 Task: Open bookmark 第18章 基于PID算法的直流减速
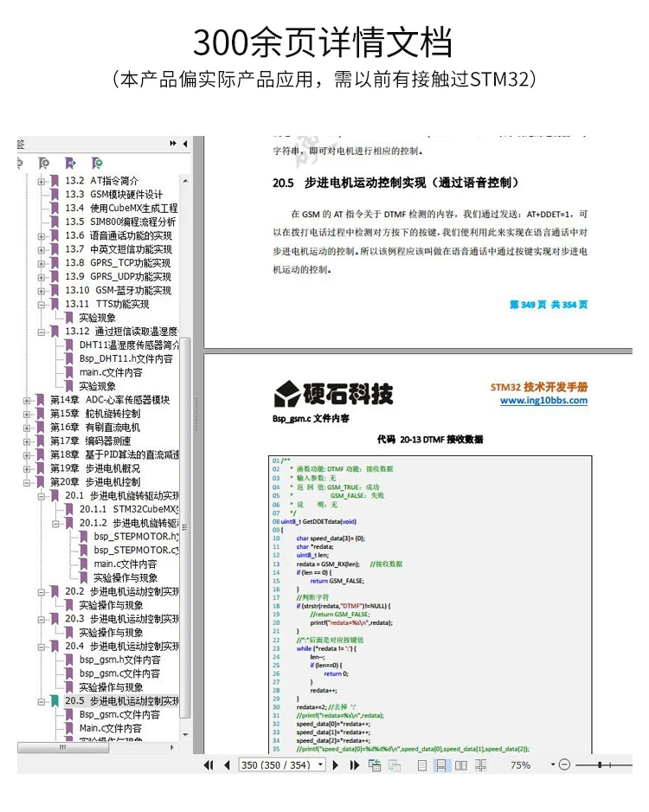(114, 454)
